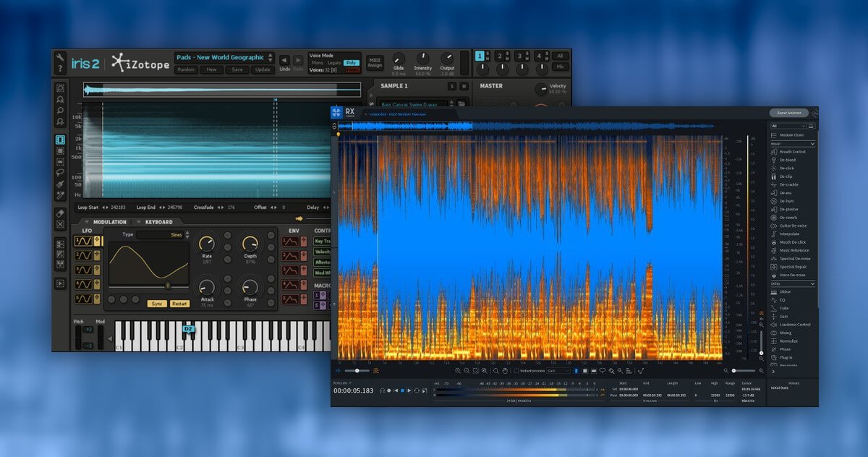This screenshot has height=457, width=868.
Task: Select Envelope 1 shape icon
Action: 290,242
